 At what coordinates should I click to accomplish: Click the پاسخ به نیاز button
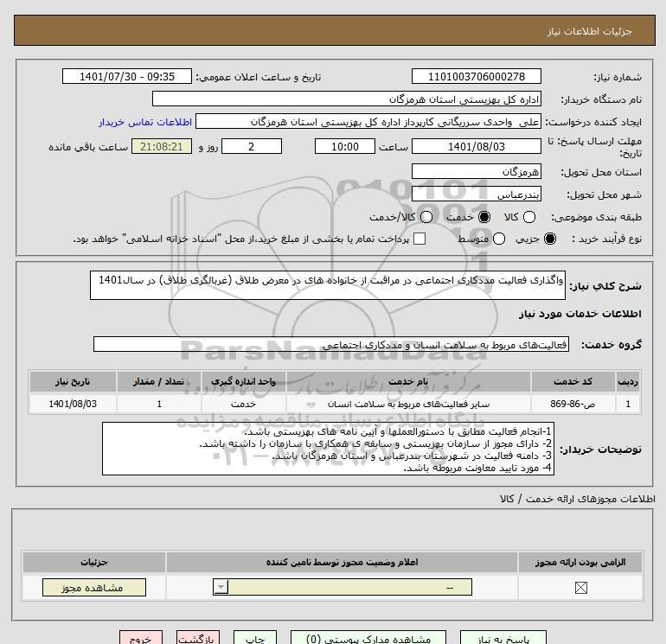(503, 638)
